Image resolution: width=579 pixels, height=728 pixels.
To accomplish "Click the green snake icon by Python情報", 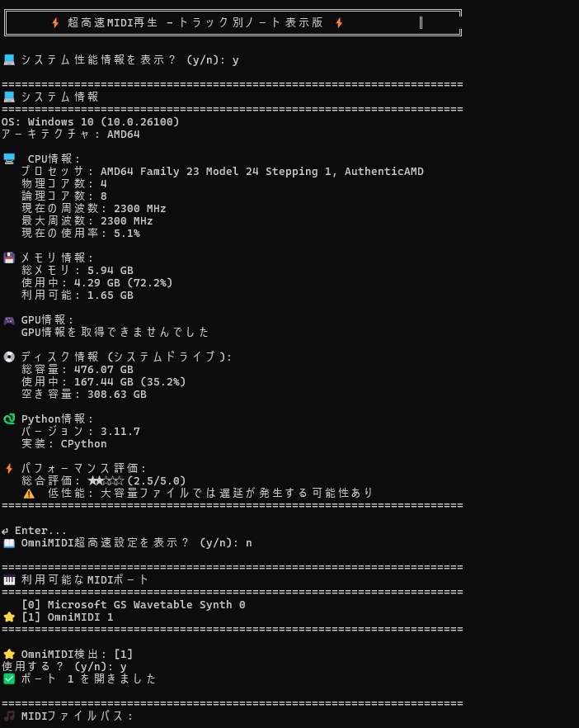I will pyautogui.click(x=9, y=418).
